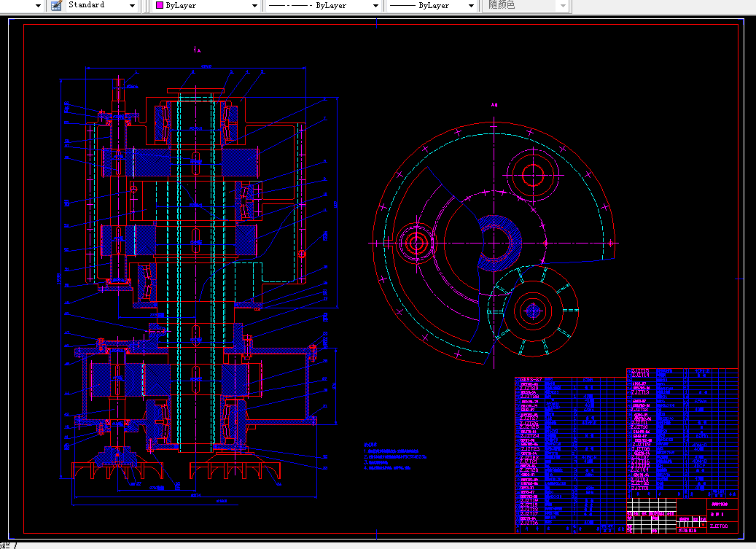This screenshot has height=549, width=756.
Task: Select the ZJZT00 entry in the parts list
Action: (639, 489)
